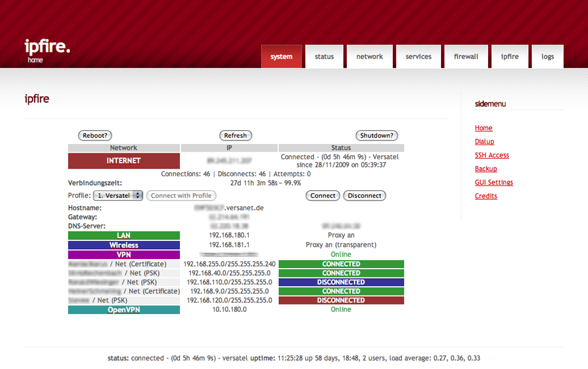
Task: Click the Reboot? button
Action: pyautogui.click(x=95, y=135)
